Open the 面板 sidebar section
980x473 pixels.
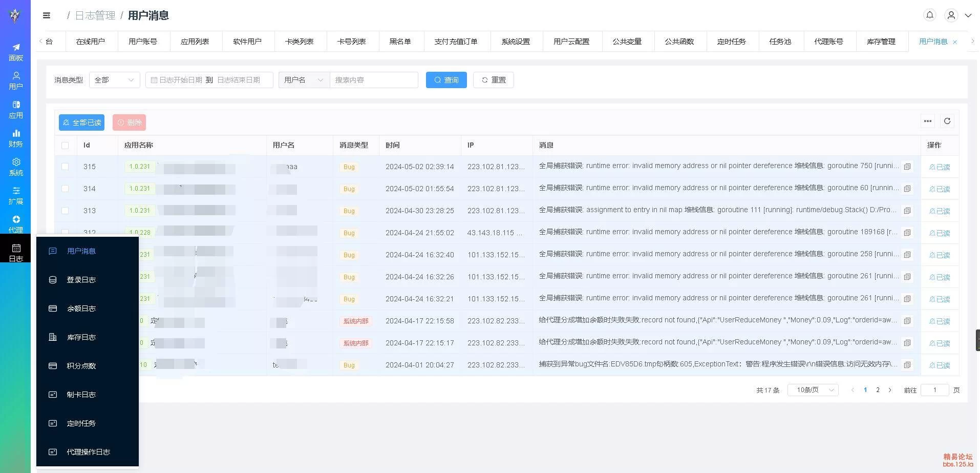[16, 52]
